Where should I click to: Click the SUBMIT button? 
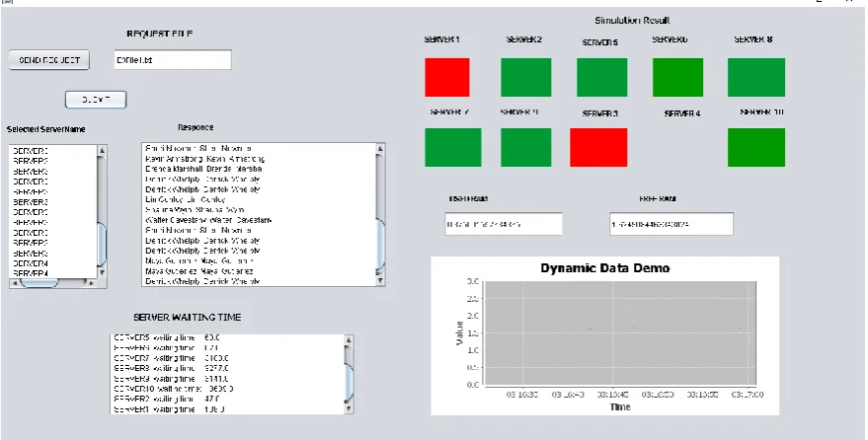point(96,100)
